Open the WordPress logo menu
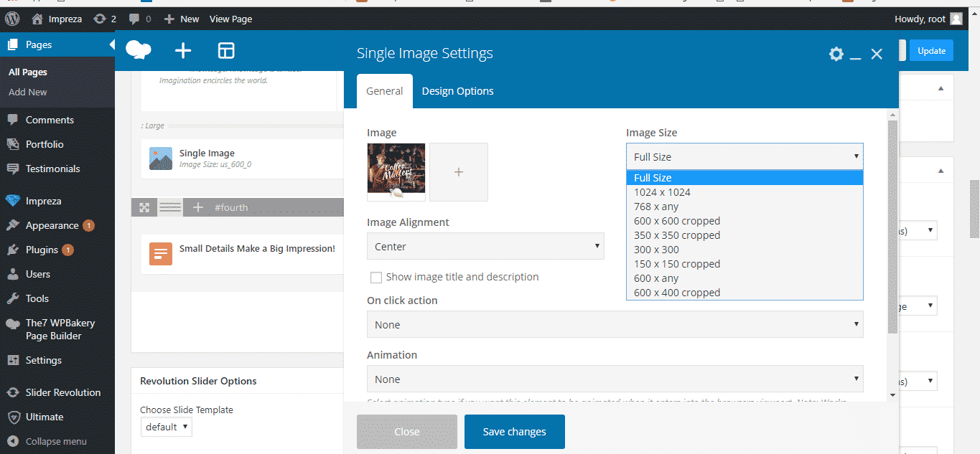 pos(12,19)
